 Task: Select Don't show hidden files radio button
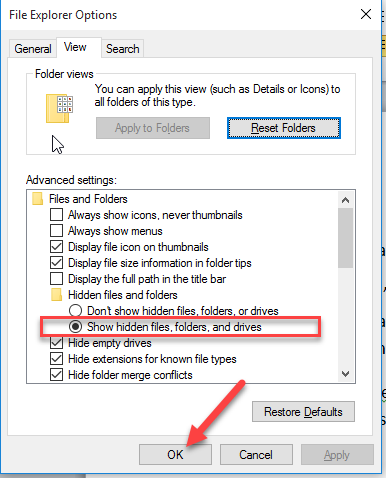75,311
